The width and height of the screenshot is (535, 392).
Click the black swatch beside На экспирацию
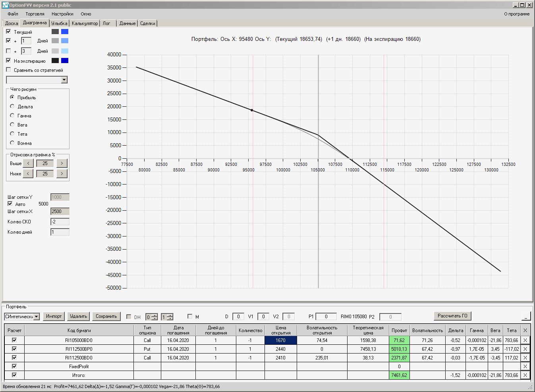[x=55, y=60]
